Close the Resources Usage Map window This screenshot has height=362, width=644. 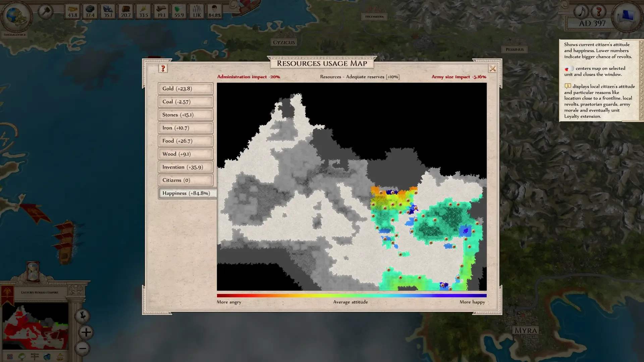[492, 69]
